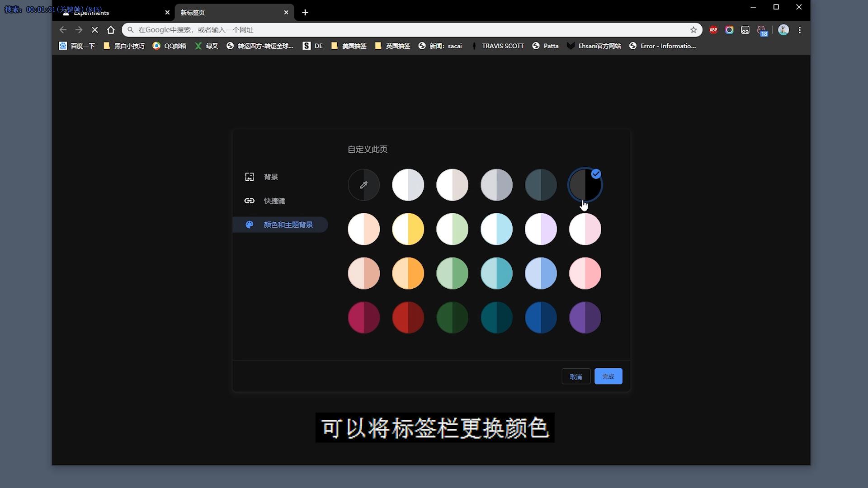This screenshot has height=488, width=868.
Task: Open Chrome's three-dot menu
Action: [799, 30]
